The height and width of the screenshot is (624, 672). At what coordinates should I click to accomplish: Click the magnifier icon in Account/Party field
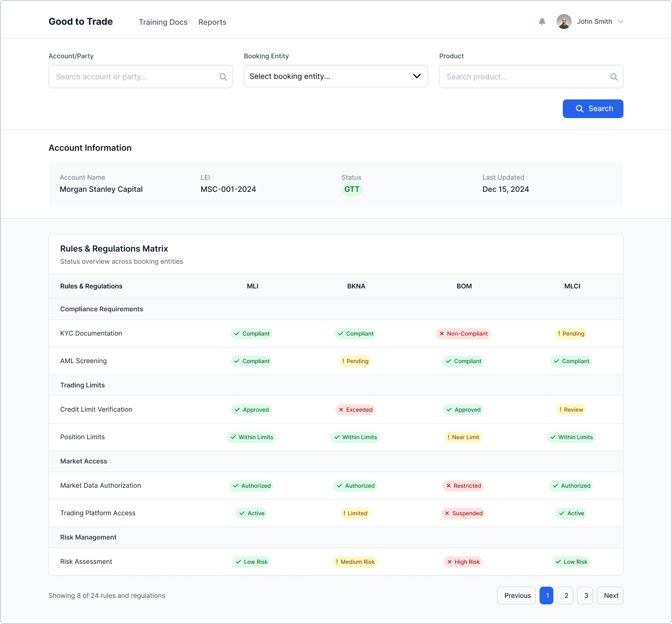pyautogui.click(x=223, y=77)
